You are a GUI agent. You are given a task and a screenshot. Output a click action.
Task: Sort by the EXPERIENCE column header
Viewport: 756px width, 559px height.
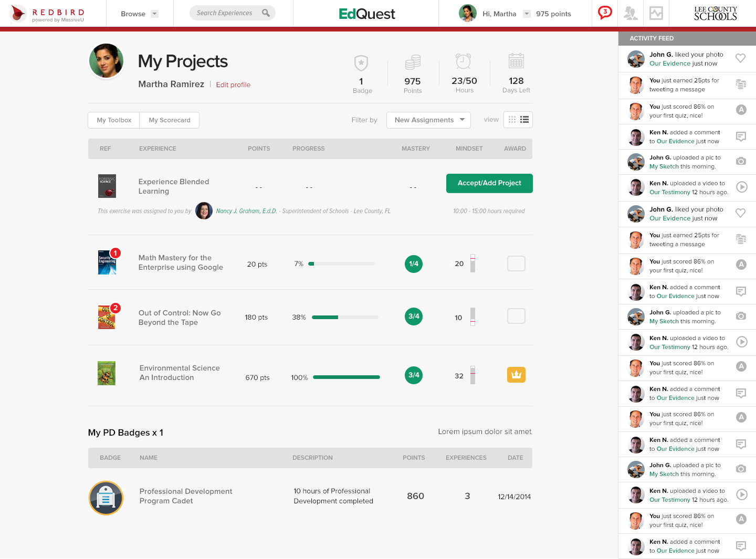coord(157,149)
